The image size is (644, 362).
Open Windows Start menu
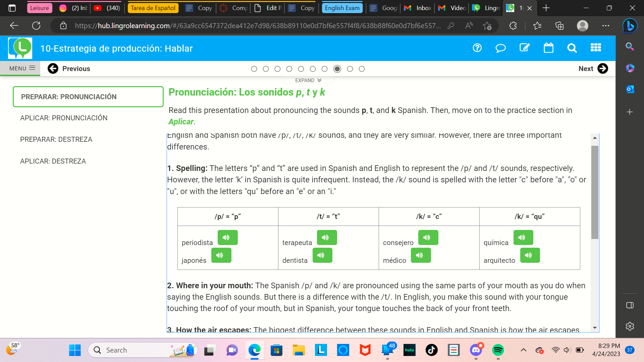75,350
